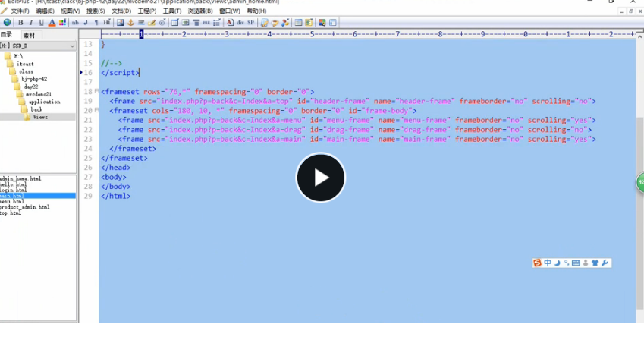Open the 文件(F) menu
The image size is (644, 340).
[20, 11]
